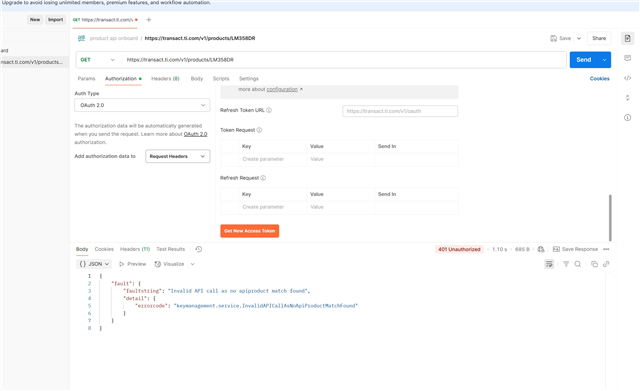Expand the Visualize dropdown chevron
Screen dimensions: 640x391
tap(192, 264)
